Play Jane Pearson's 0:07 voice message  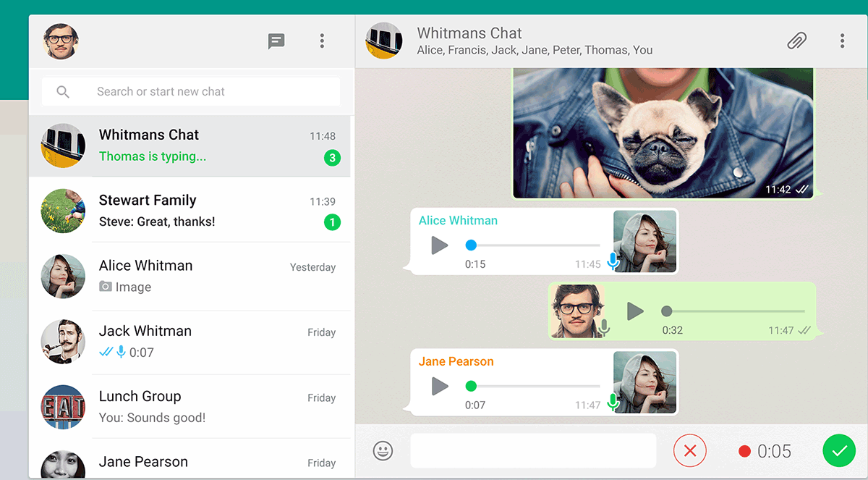point(439,386)
